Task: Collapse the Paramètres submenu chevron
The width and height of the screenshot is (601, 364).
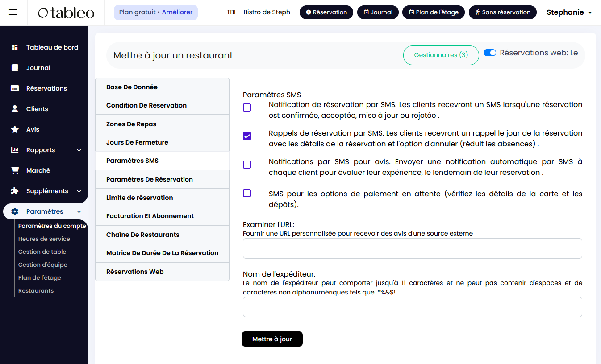Action: coord(79,212)
